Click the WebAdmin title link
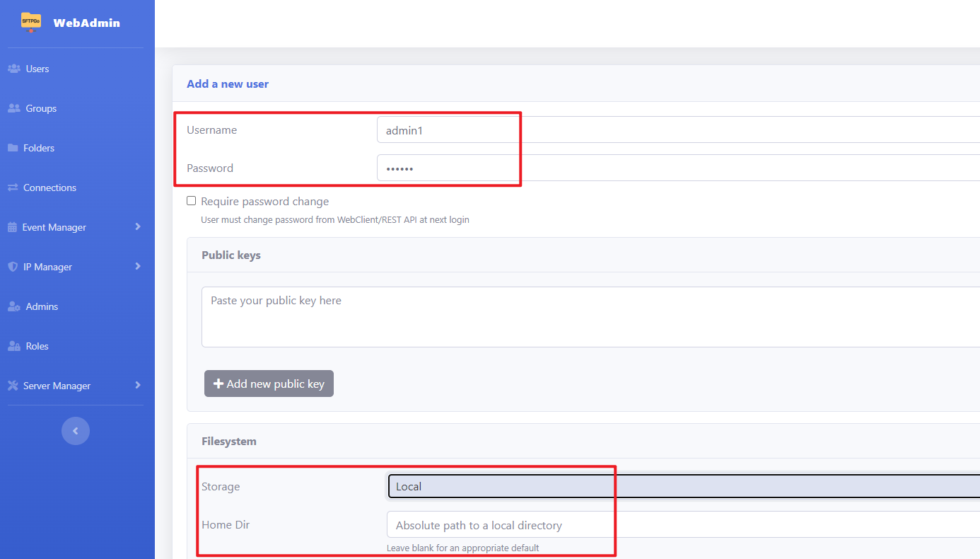Image resolution: width=980 pixels, height=559 pixels. (86, 23)
